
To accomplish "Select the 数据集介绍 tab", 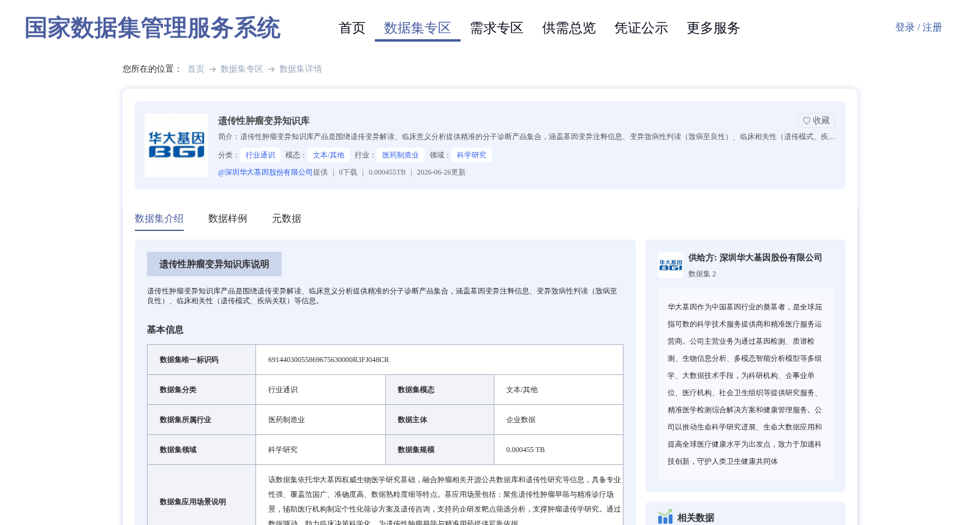I will click(x=159, y=219).
